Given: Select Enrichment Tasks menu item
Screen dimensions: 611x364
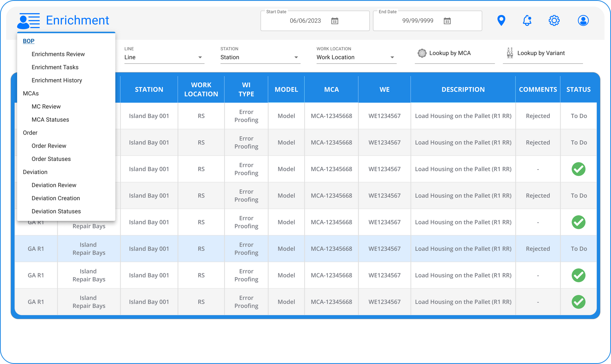Looking at the screenshot, I should pyautogui.click(x=55, y=67).
